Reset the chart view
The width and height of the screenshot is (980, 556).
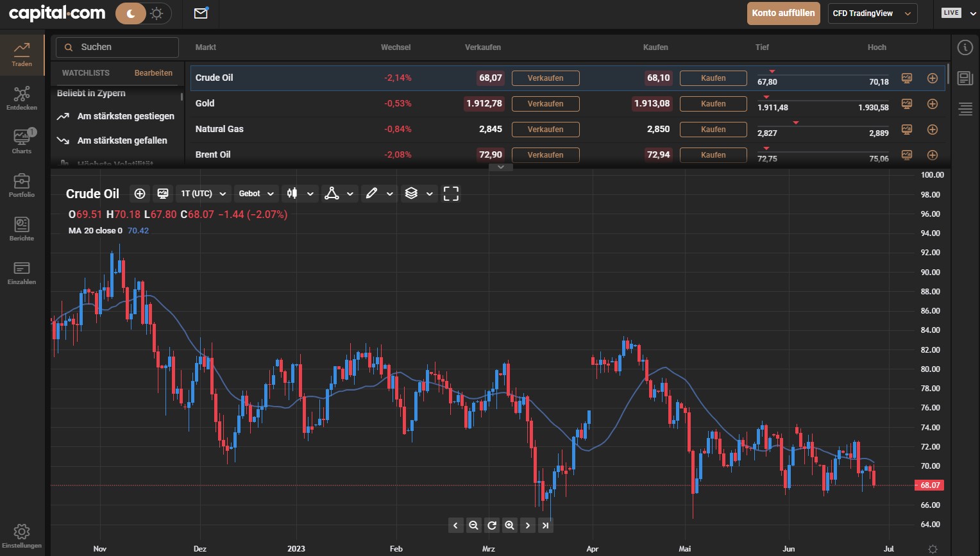[492, 525]
